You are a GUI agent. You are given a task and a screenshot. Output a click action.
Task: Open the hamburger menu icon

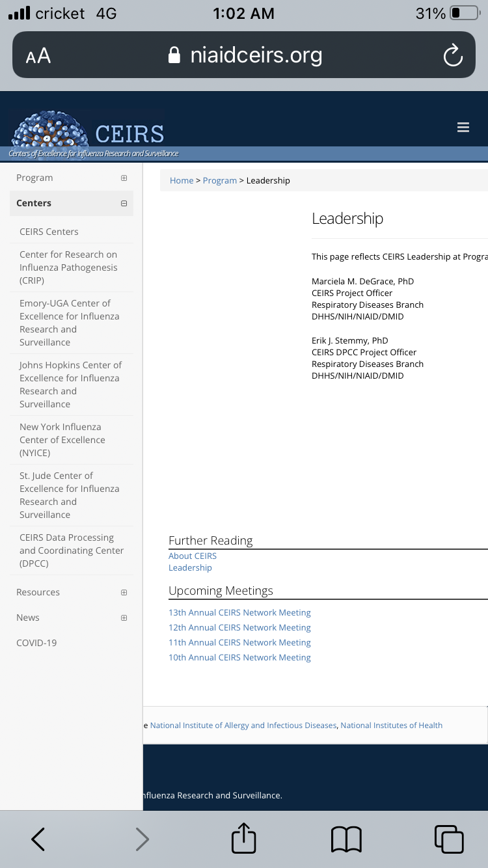tap(463, 128)
